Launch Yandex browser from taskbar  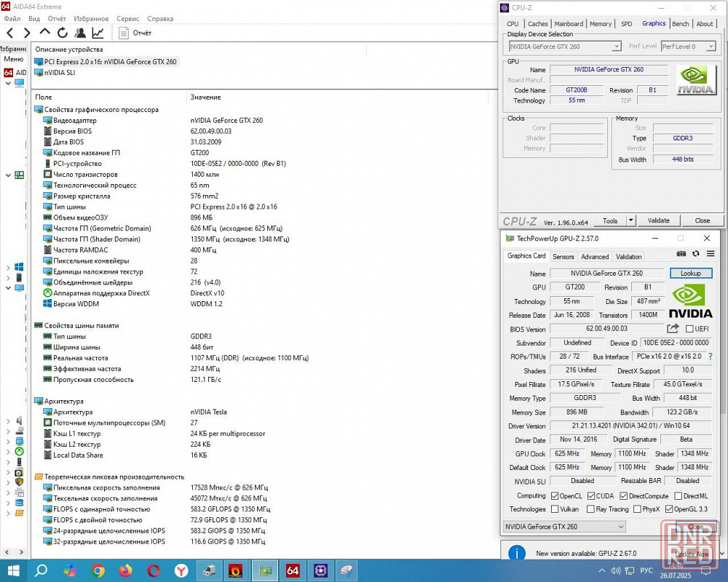point(181,570)
